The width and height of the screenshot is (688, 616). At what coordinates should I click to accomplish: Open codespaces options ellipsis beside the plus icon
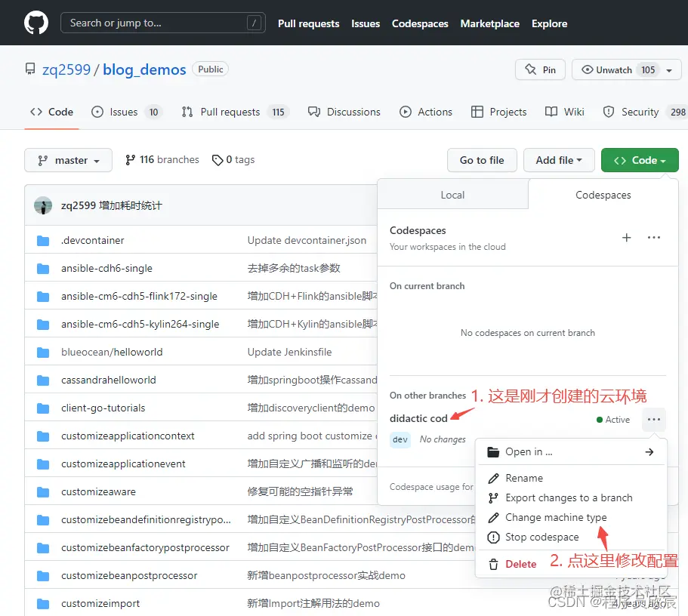point(654,238)
